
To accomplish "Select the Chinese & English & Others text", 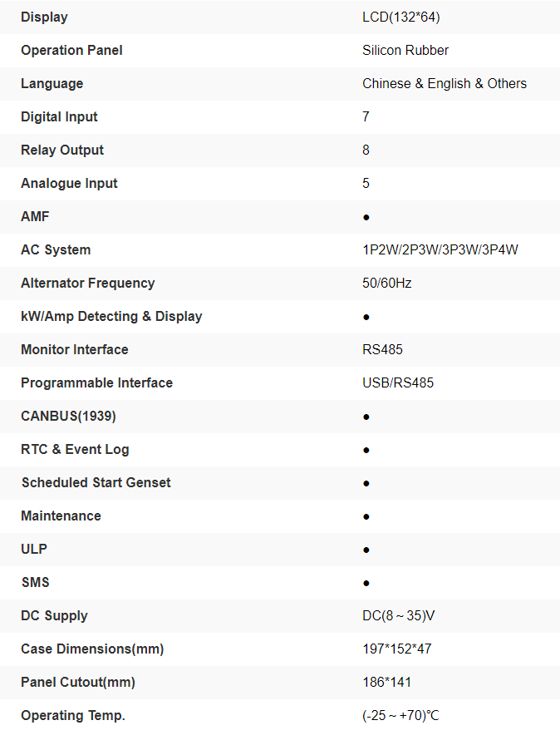I will pos(445,83).
